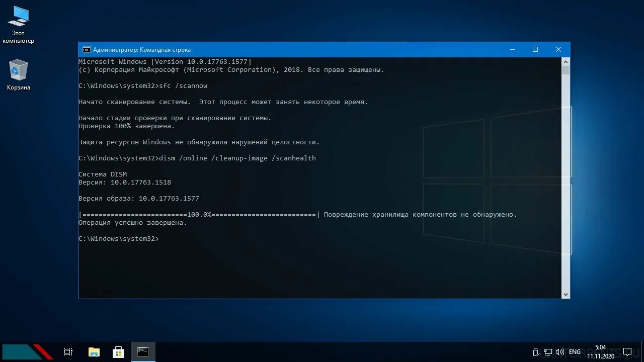This screenshot has height=362, width=644.
Task: Open the Action Center notifications icon
Action: [x=627, y=352]
